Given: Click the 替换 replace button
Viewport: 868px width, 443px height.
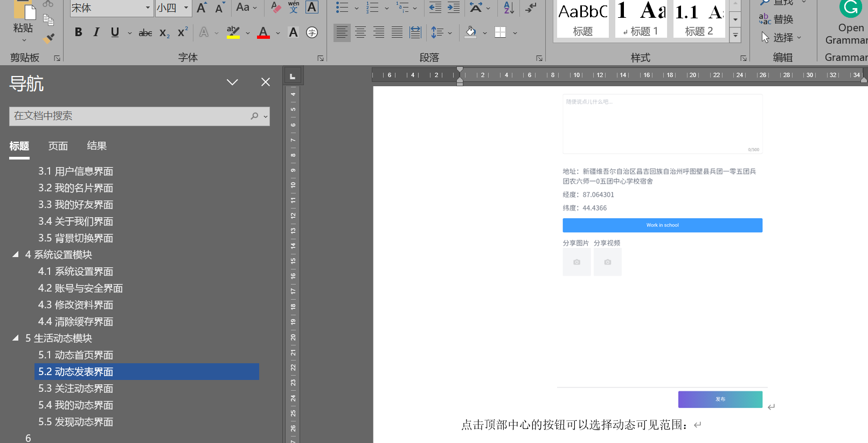Looking at the screenshot, I should 776,19.
